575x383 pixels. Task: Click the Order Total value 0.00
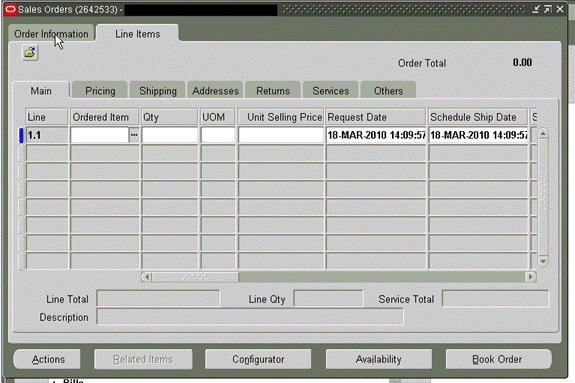pyautogui.click(x=522, y=62)
